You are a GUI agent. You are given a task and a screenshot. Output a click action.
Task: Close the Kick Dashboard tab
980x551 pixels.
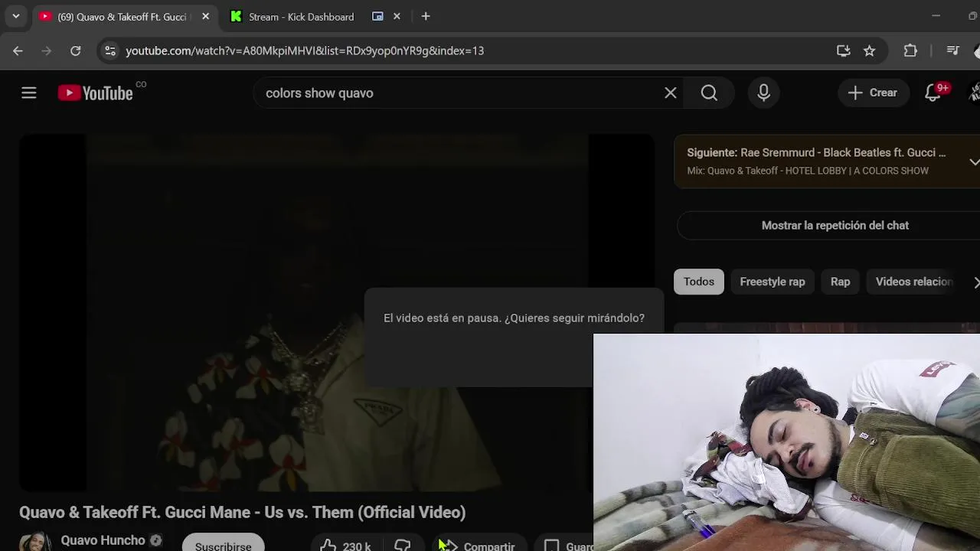click(397, 16)
